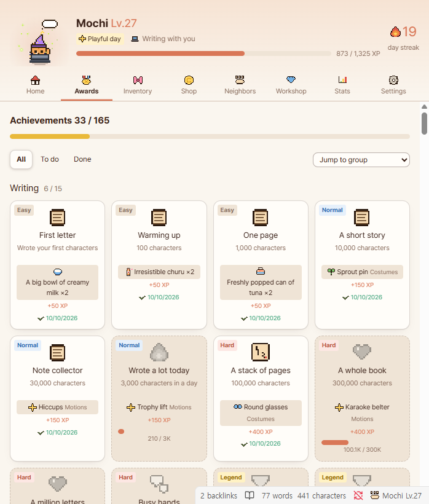The height and width of the screenshot is (504, 429).
Task: Click the Round glasses costume reward
Action: point(261,412)
